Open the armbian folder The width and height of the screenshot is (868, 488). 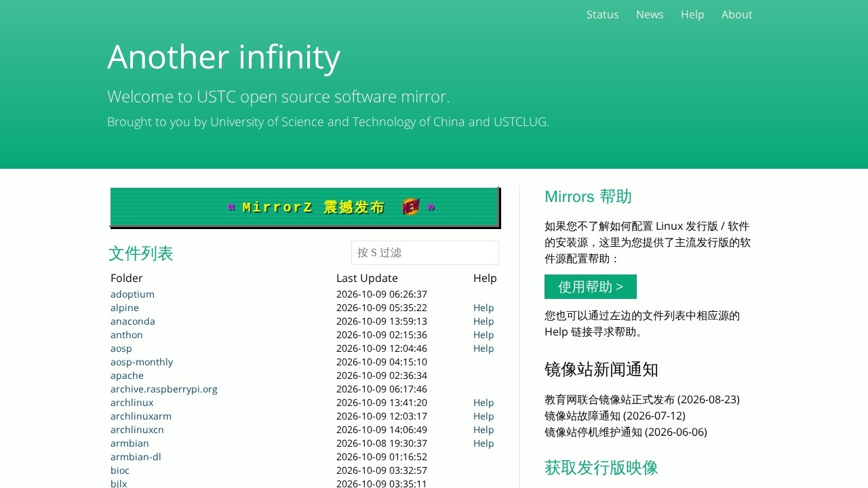[130, 443]
